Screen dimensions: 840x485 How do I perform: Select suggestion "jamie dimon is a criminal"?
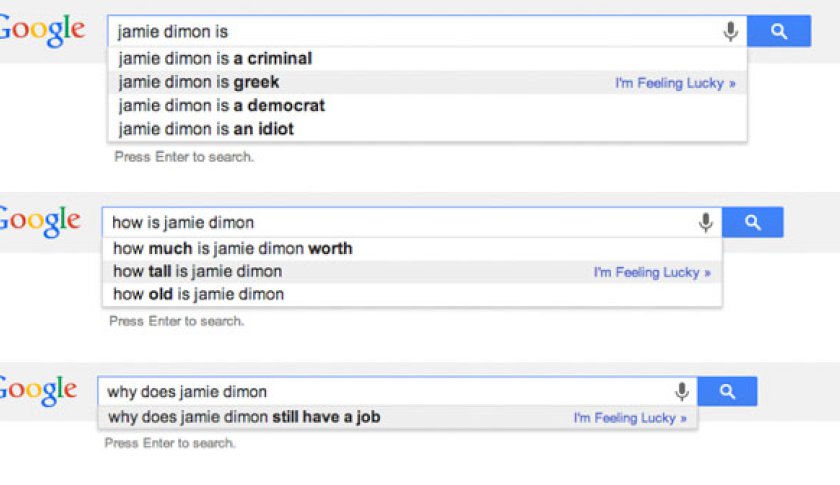coord(215,59)
